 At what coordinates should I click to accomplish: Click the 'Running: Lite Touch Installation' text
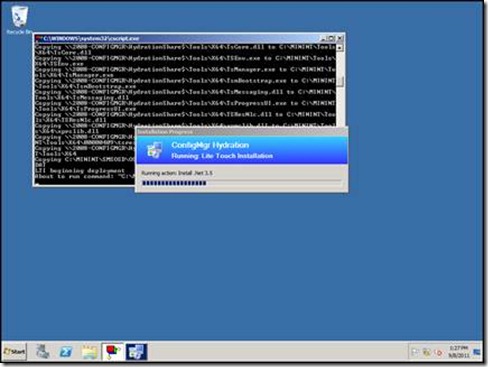(222, 156)
